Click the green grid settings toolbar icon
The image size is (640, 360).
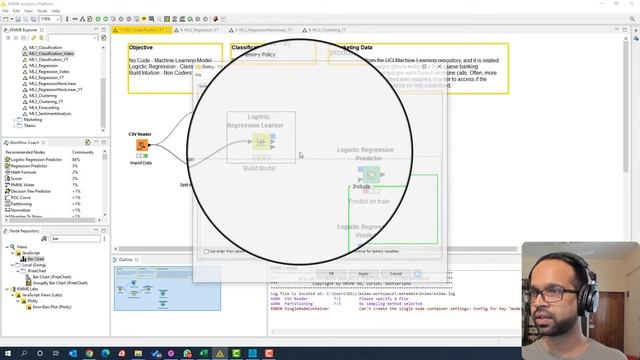(x=167, y=19)
